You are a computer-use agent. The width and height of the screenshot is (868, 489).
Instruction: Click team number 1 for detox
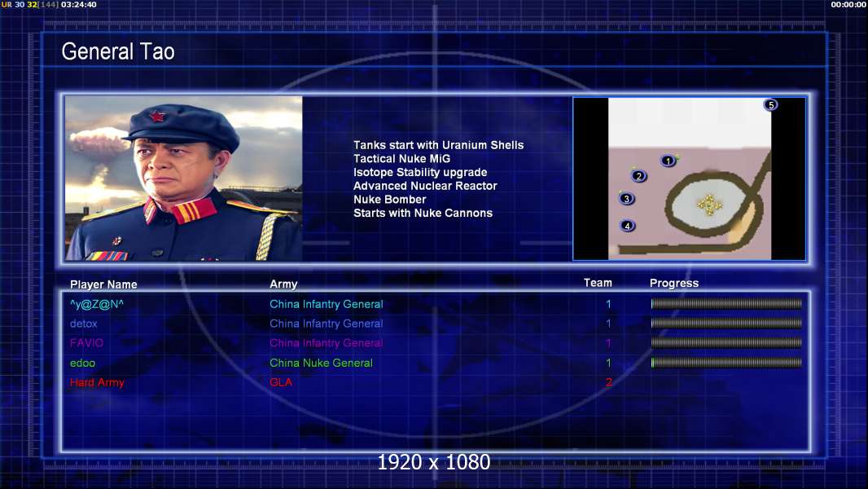pos(608,324)
